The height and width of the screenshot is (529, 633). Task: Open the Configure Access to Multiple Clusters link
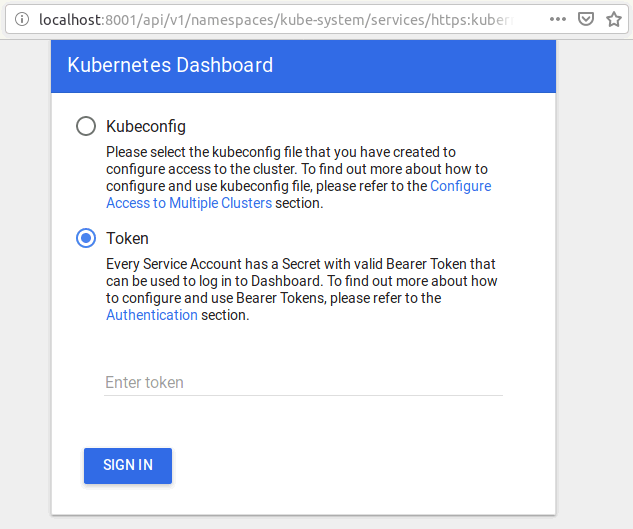pyautogui.click(x=189, y=203)
